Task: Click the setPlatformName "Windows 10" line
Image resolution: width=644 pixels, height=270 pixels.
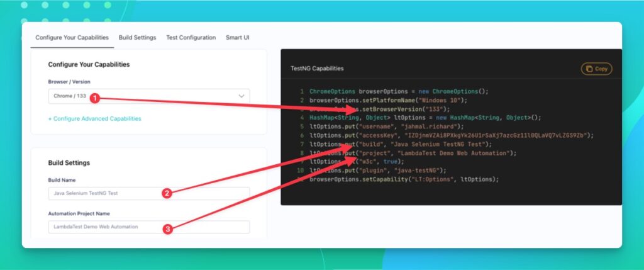Action: [389, 100]
